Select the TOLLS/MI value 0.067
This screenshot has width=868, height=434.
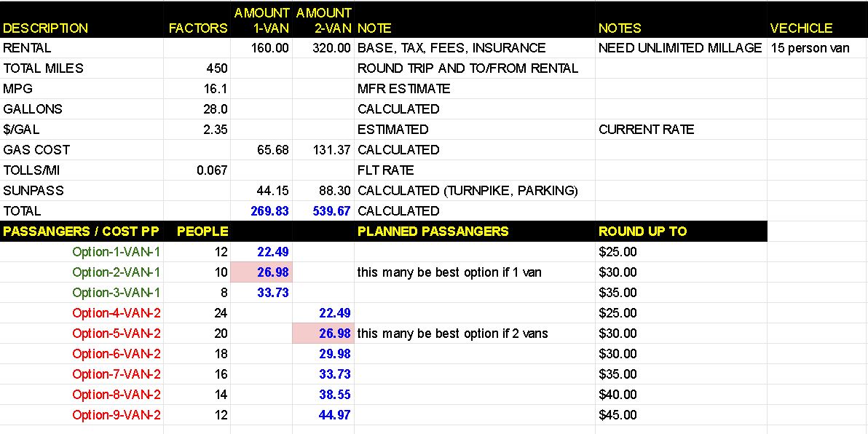213,170
